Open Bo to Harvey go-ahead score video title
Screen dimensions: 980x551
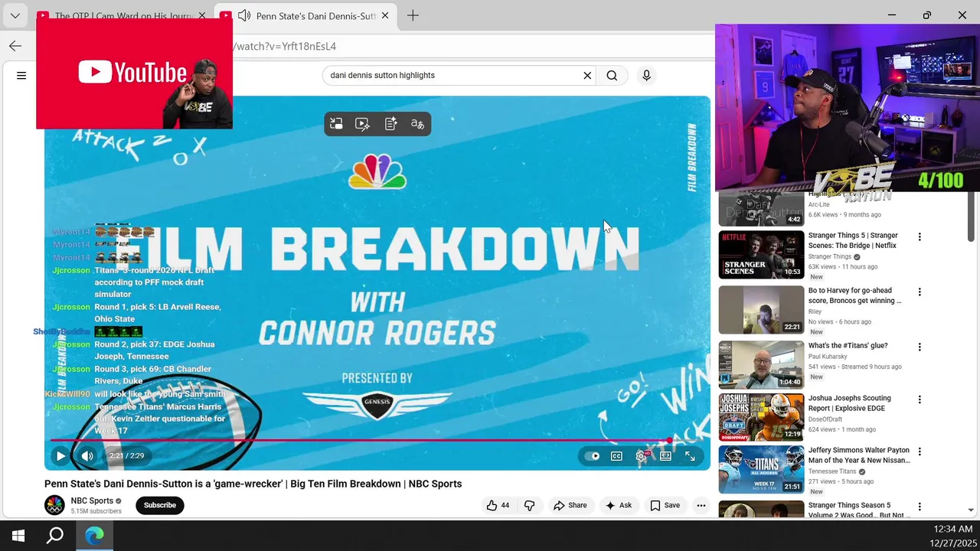pos(854,295)
